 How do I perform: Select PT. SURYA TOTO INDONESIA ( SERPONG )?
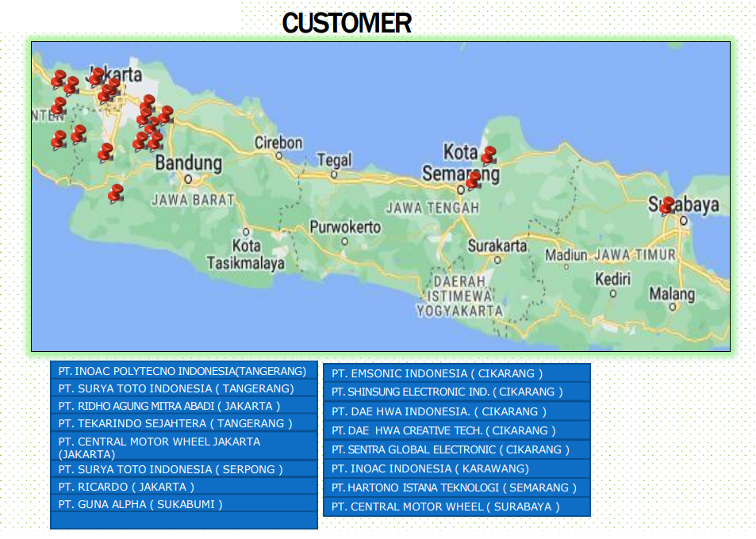(184, 469)
